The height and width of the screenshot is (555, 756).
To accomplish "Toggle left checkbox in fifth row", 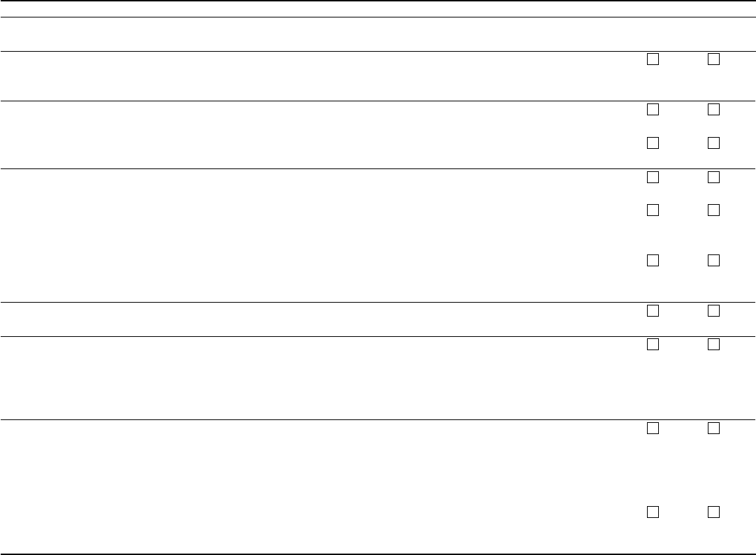I will [653, 210].
